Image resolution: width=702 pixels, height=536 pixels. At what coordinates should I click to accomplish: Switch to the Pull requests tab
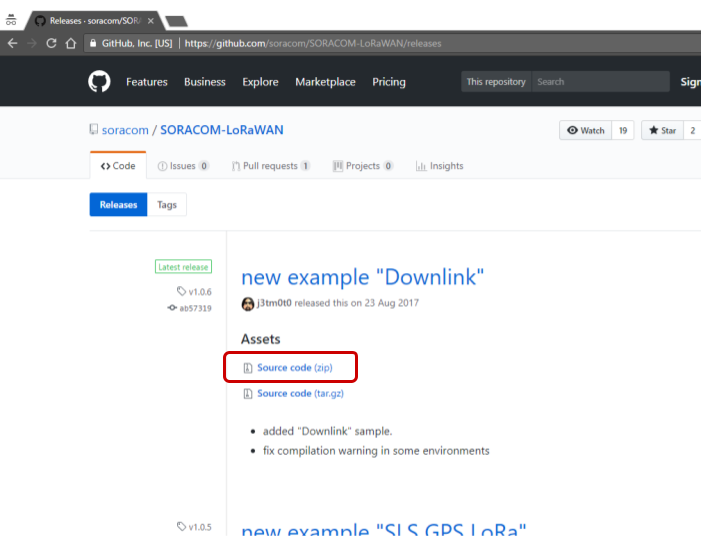point(270,166)
